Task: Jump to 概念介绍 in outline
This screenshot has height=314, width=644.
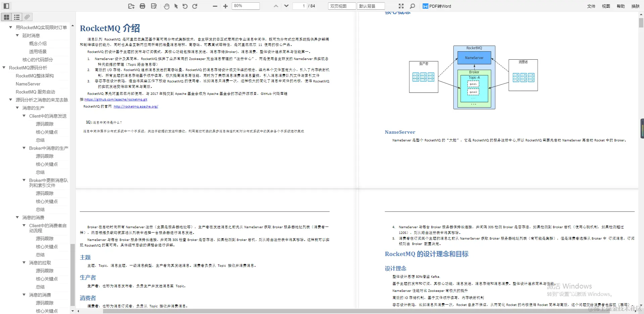Action: coord(38,44)
